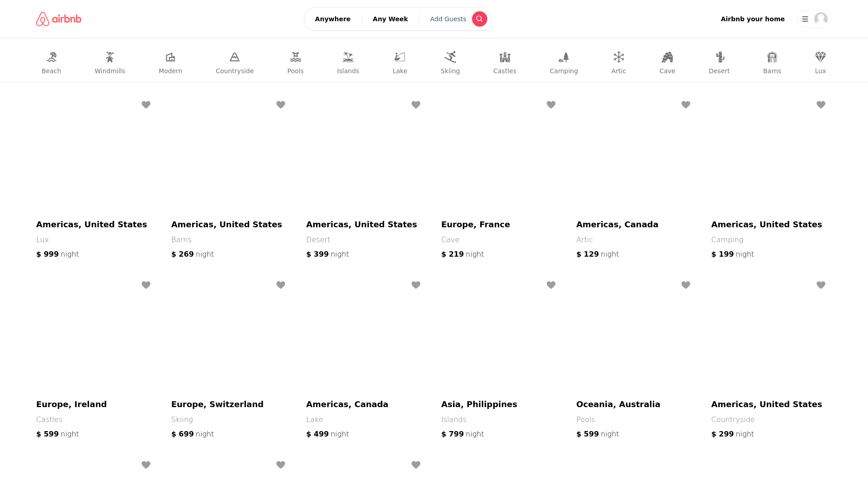Select the Castles category icon
Viewport: 868px width, 488px height.
click(505, 57)
